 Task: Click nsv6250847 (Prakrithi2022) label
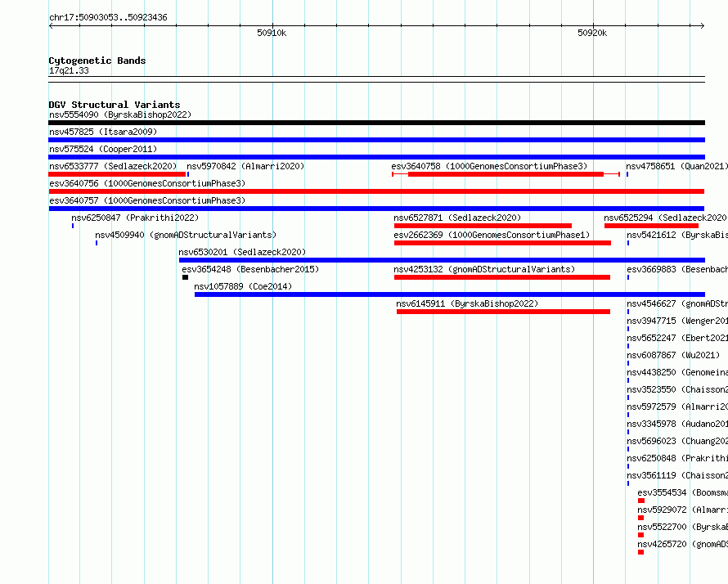tap(135, 218)
